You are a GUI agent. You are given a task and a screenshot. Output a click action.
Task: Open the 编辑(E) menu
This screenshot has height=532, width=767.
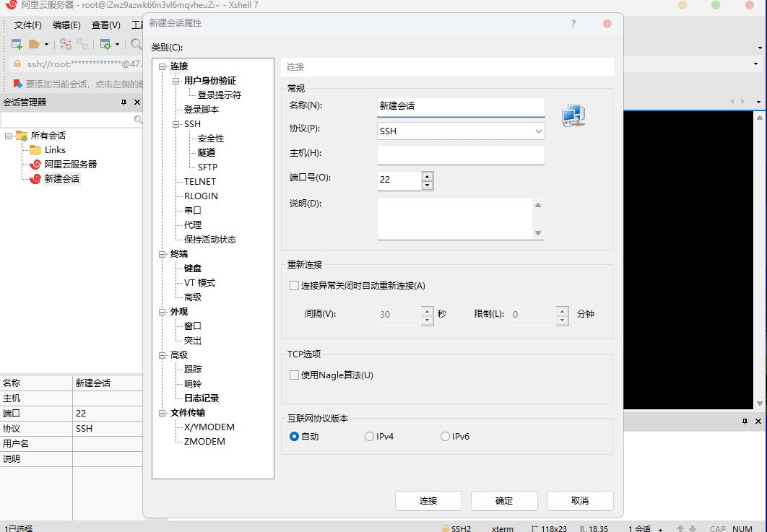click(66, 25)
